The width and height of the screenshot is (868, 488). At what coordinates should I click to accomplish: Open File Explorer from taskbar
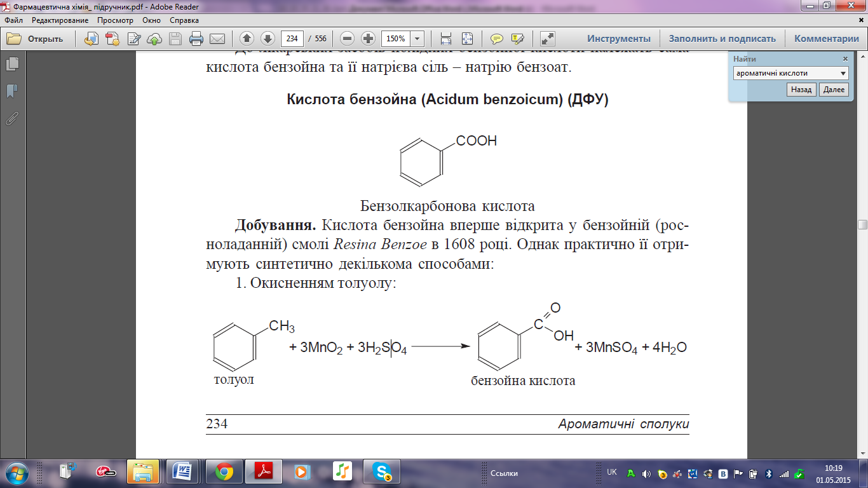point(143,472)
